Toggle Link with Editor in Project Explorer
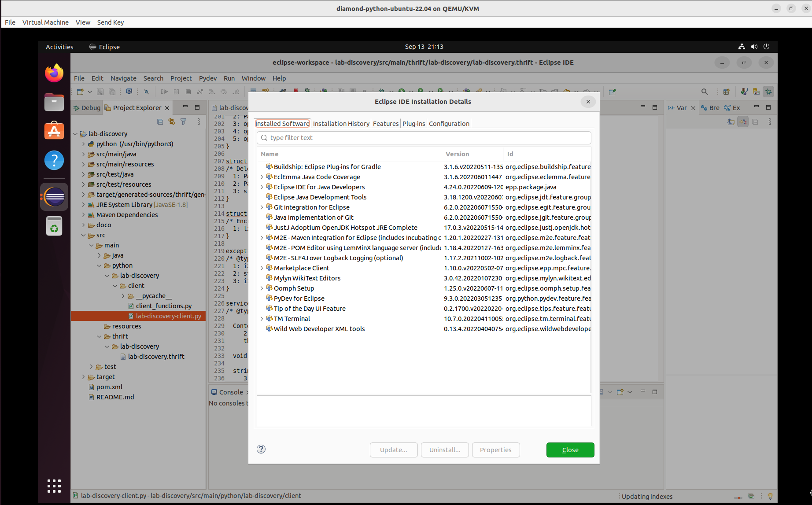This screenshot has width=812, height=505. [x=172, y=122]
